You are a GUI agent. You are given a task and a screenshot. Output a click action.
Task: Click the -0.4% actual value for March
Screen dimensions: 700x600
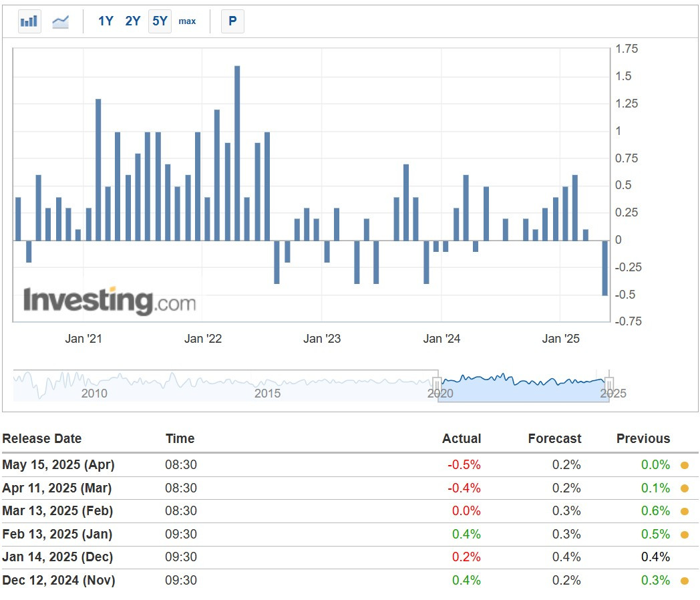pos(464,488)
